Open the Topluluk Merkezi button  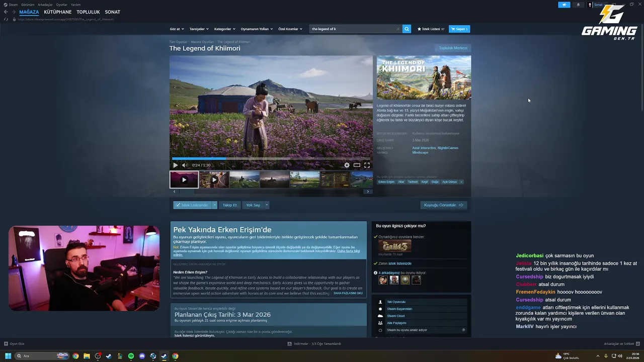point(453,48)
